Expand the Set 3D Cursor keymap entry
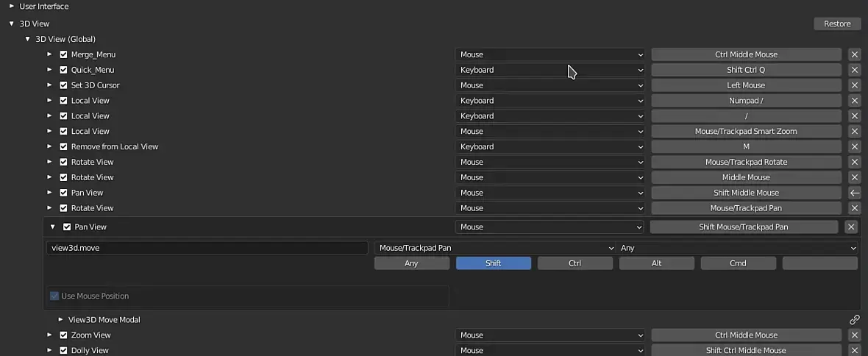Image resolution: width=868 pixels, height=356 pixels. [49, 85]
